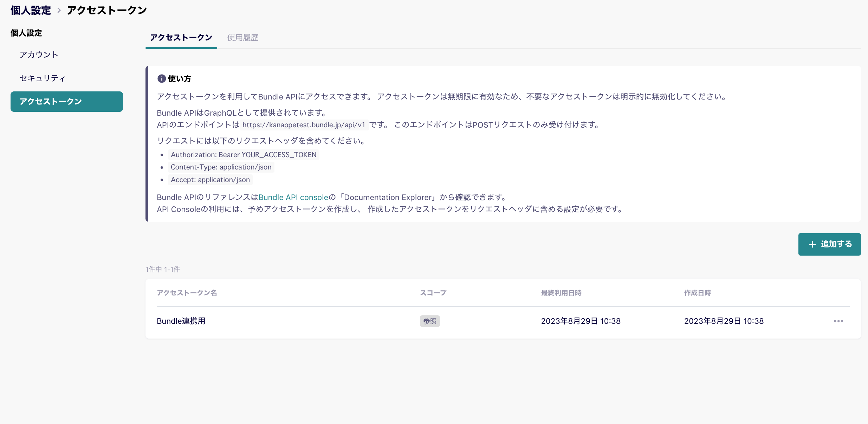This screenshot has width=868, height=424.
Task: Click the Authorization Bearer header code snippet
Action: [x=244, y=155]
